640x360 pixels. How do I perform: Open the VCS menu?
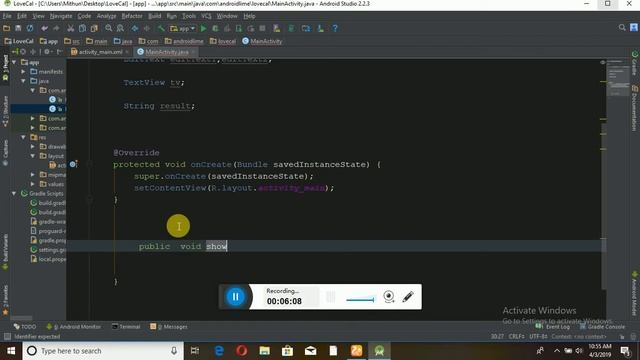click(206, 16)
